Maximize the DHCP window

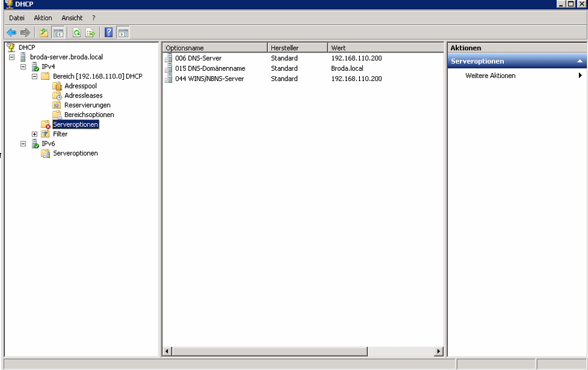coord(571,4)
